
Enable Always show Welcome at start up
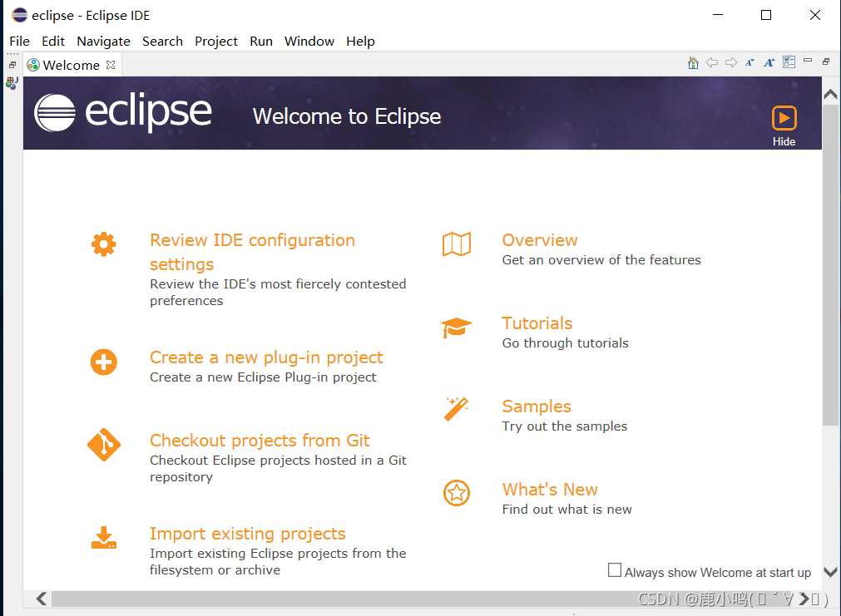tap(615, 570)
